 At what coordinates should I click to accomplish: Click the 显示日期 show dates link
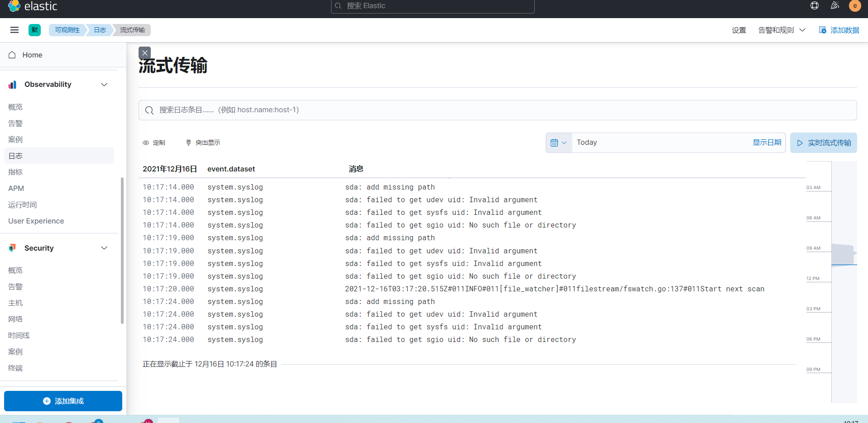tap(767, 142)
